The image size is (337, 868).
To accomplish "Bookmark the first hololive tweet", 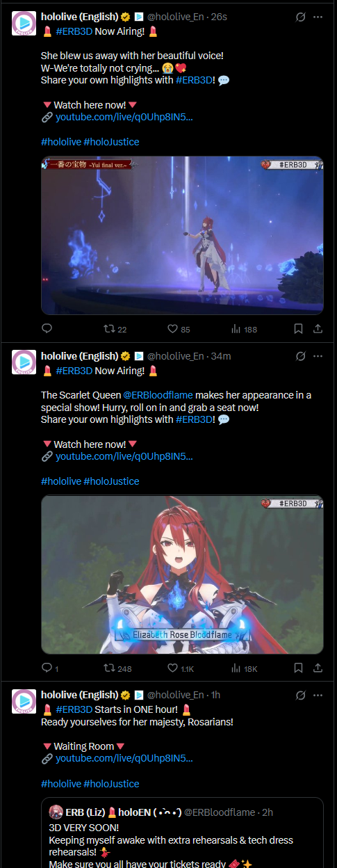I will tap(298, 329).
